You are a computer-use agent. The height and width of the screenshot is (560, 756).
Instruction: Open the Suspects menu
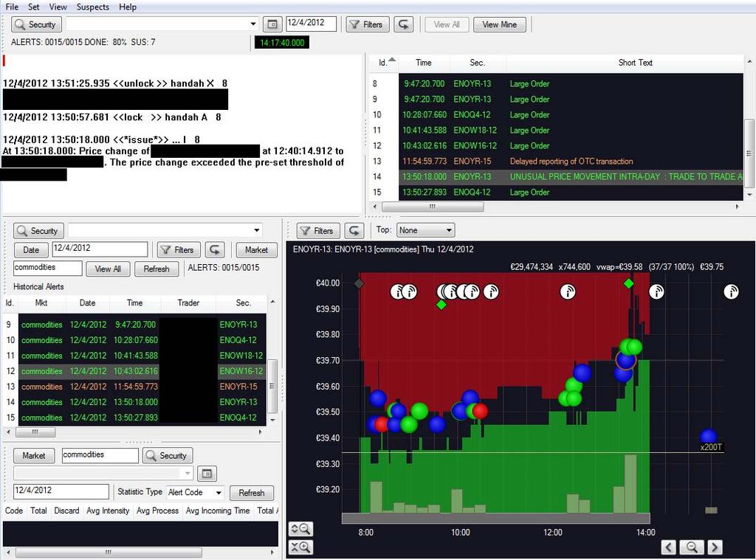pyautogui.click(x=92, y=7)
